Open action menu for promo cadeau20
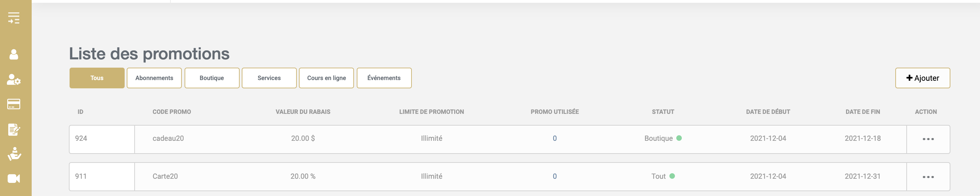Image resolution: width=980 pixels, height=196 pixels. pyautogui.click(x=928, y=139)
